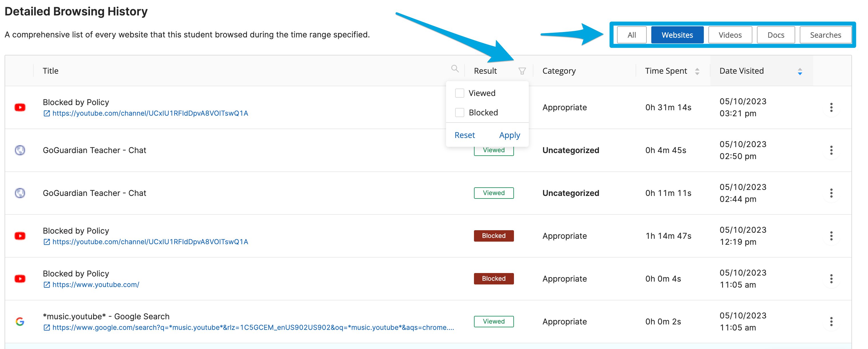Click globe icon on the 02:44 pm Chat row

[x=20, y=193]
